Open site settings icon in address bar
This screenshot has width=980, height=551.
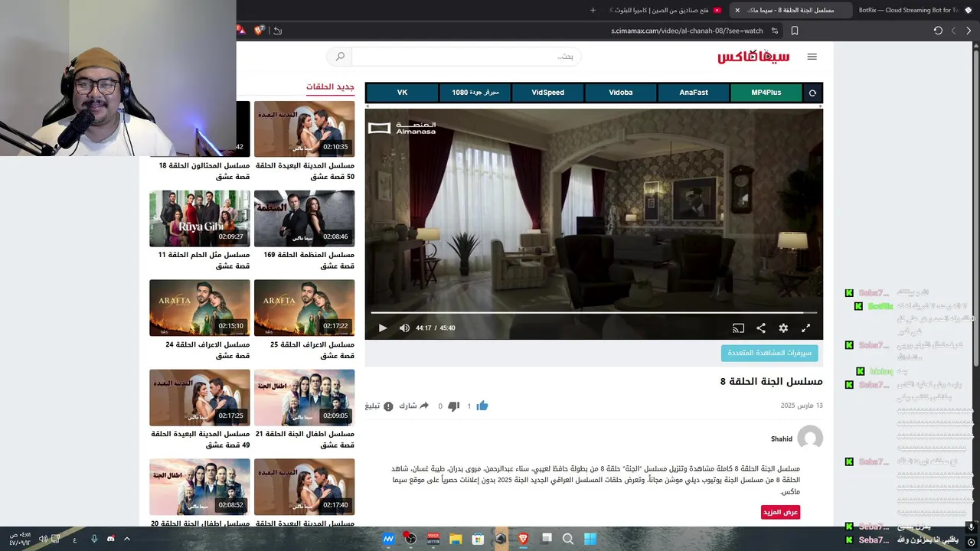coord(775,31)
